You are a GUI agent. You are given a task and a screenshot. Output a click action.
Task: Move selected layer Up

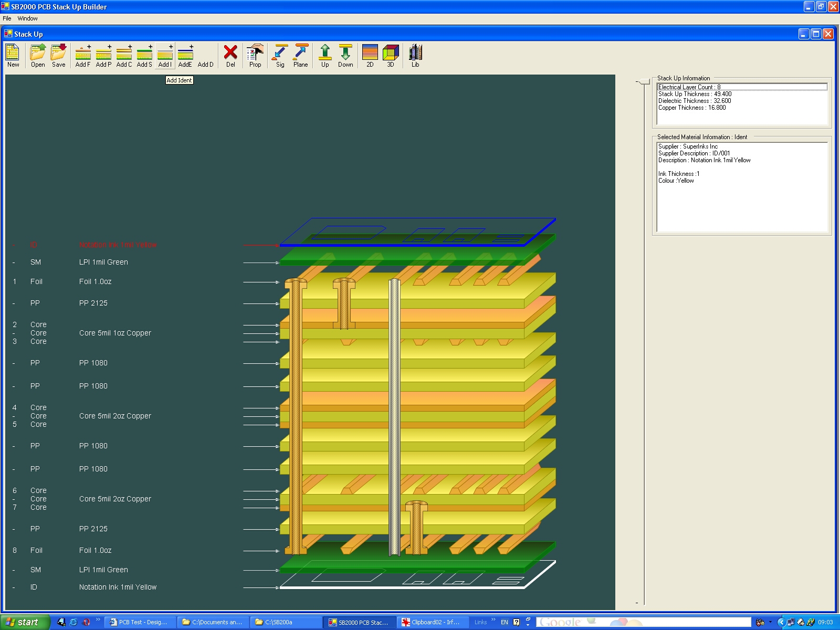[x=325, y=56]
